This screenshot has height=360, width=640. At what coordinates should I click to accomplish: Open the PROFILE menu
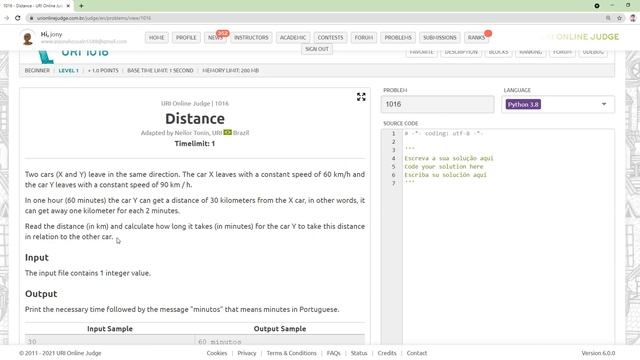[186, 38]
